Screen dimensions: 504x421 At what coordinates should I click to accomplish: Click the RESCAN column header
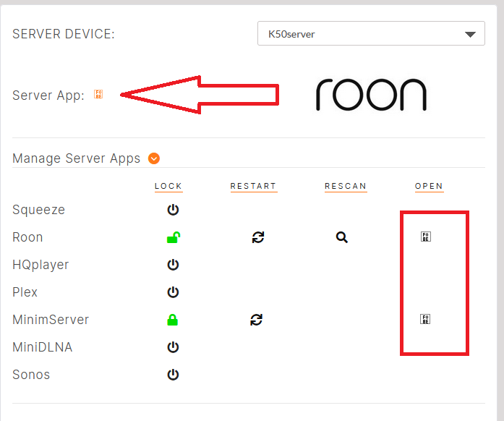(x=346, y=186)
